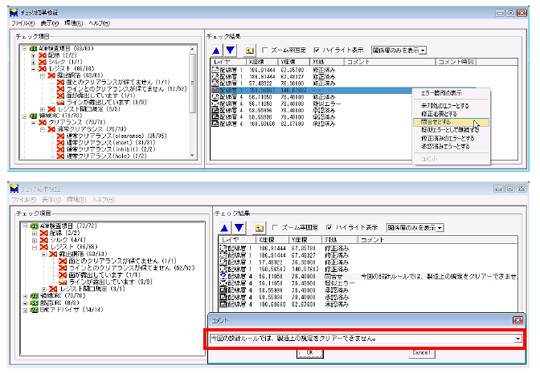Click red X icon beside 配線 (2/2), upper tree
The height and width of the screenshot is (374, 540).
coord(43,55)
